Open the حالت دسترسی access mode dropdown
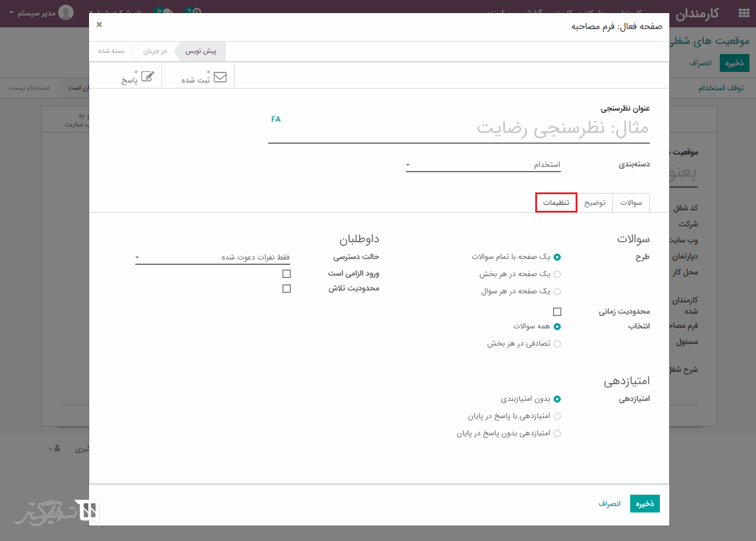The image size is (756, 541). (x=212, y=257)
